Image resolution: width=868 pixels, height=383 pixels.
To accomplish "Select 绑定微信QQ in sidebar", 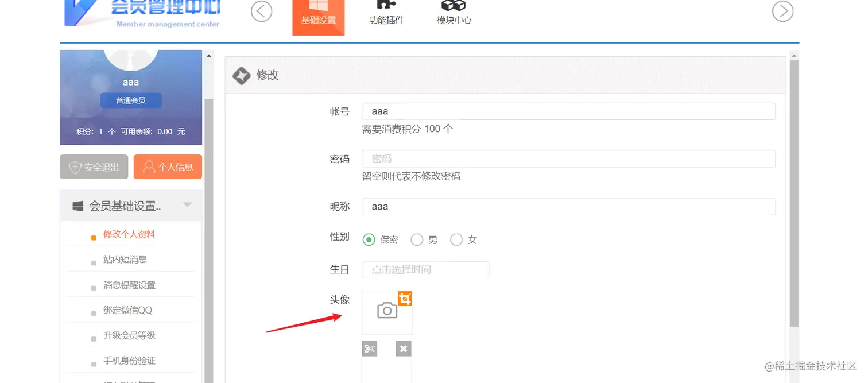I will [x=128, y=310].
